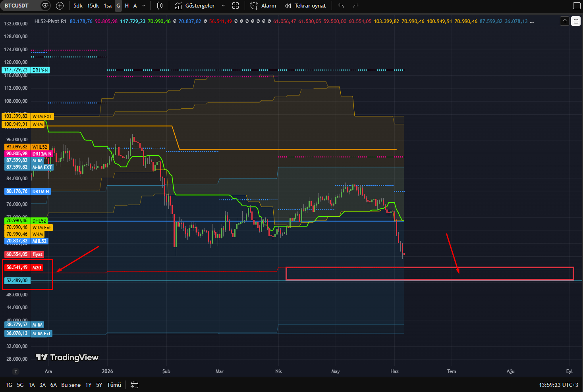Image resolution: width=583 pixels, height=392 pixels.
Task: Click the 100.949,91 W-IM price label
Action: [23, 124]
